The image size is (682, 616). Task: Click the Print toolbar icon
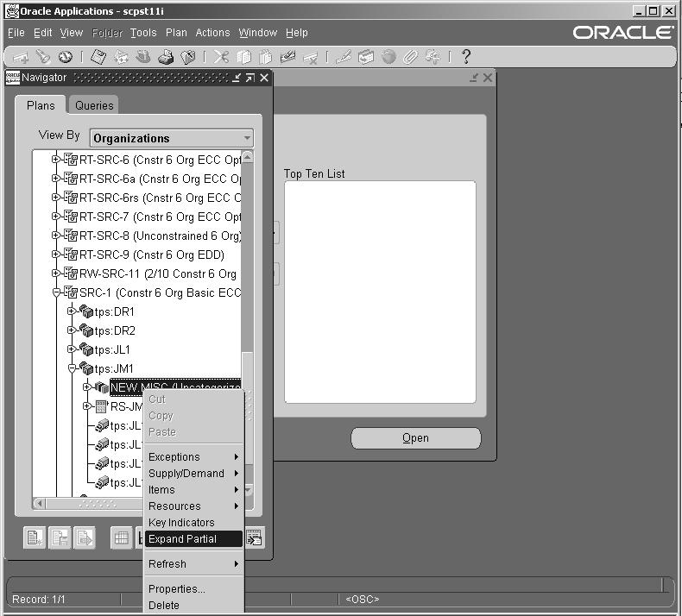pos(166,57)
